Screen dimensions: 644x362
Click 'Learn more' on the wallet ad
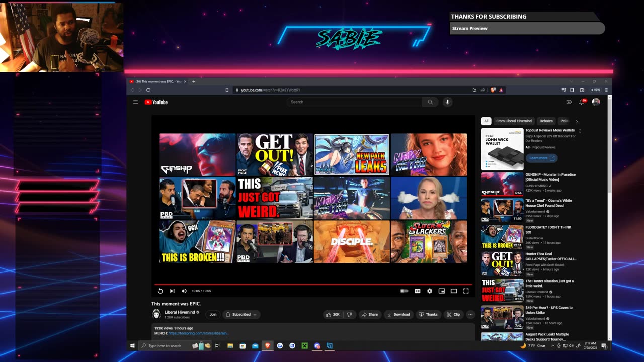pyautogui.click(x=541, y=158)
